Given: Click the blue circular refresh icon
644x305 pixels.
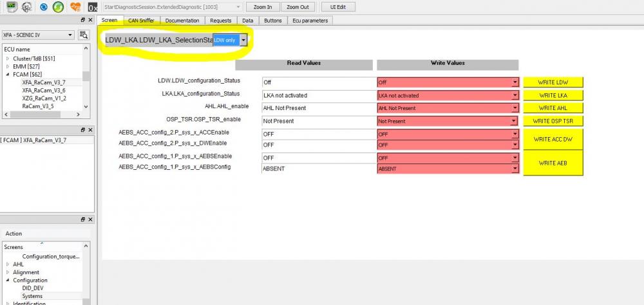Looking at the screenshot, I should tap(44, 7).
